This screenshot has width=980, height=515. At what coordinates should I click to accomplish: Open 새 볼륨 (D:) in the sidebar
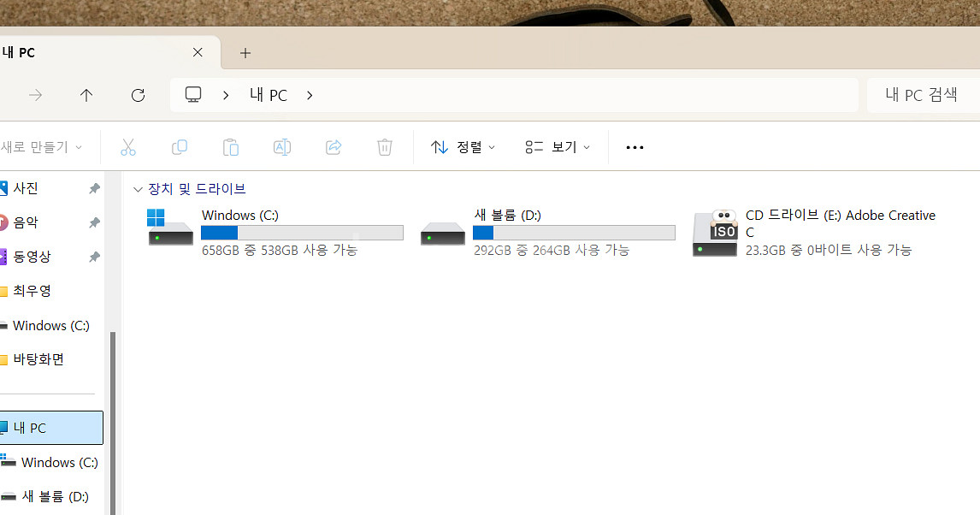point(55,497)
